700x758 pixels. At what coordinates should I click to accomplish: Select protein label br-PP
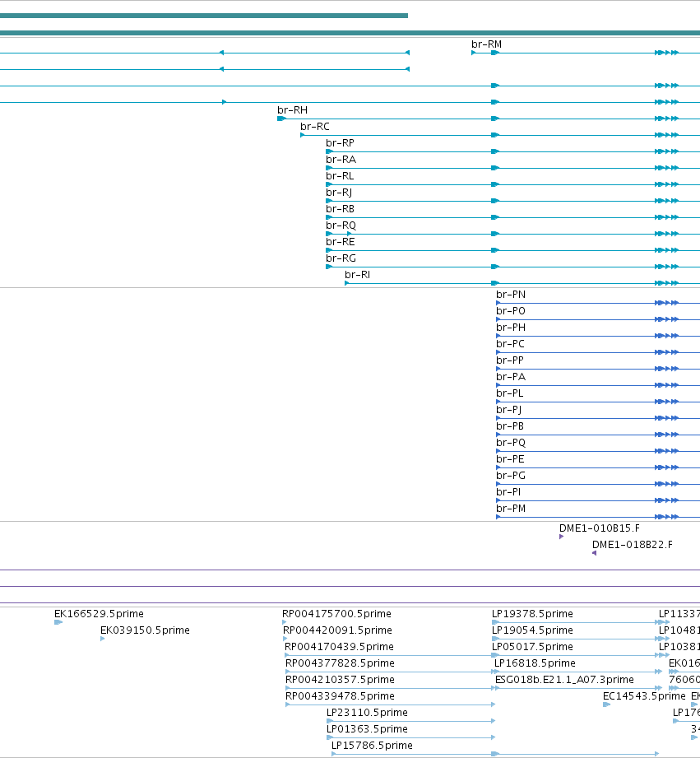[510, 360]
